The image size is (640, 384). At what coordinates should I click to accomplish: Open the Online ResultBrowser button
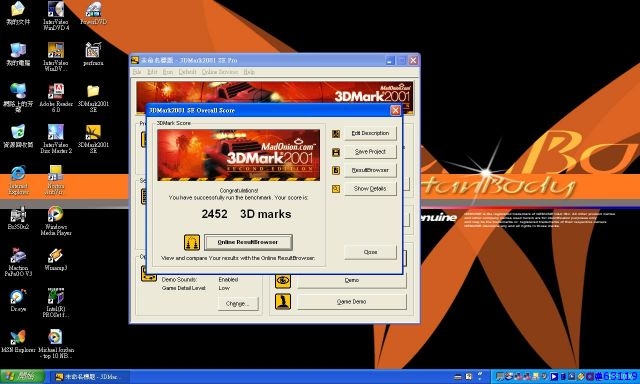point(248,242)
